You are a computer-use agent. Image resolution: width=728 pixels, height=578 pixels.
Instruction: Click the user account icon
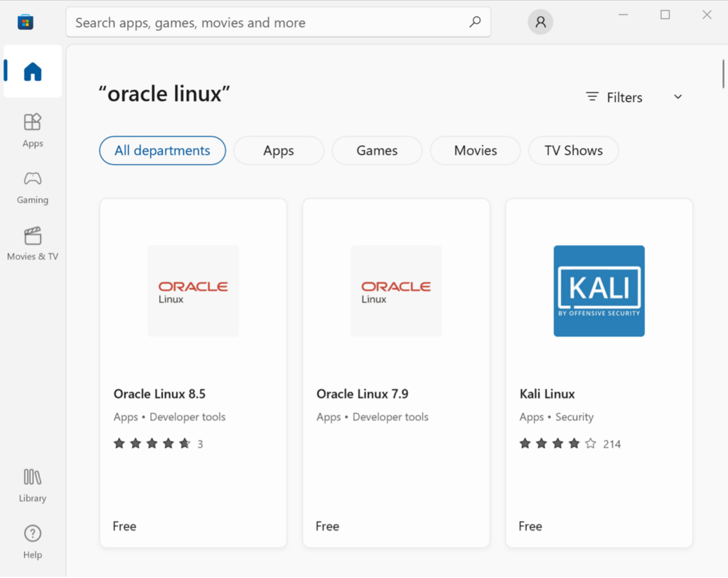click(540, 21)
